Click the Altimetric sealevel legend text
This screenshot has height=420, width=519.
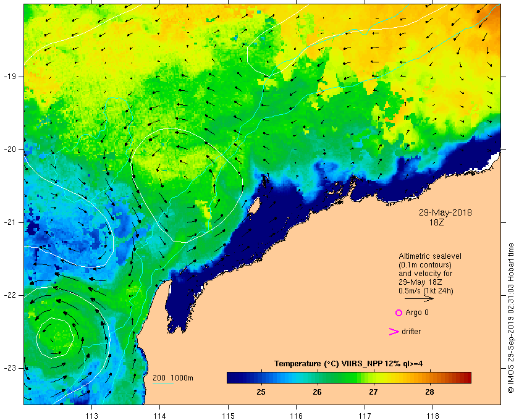429,256
